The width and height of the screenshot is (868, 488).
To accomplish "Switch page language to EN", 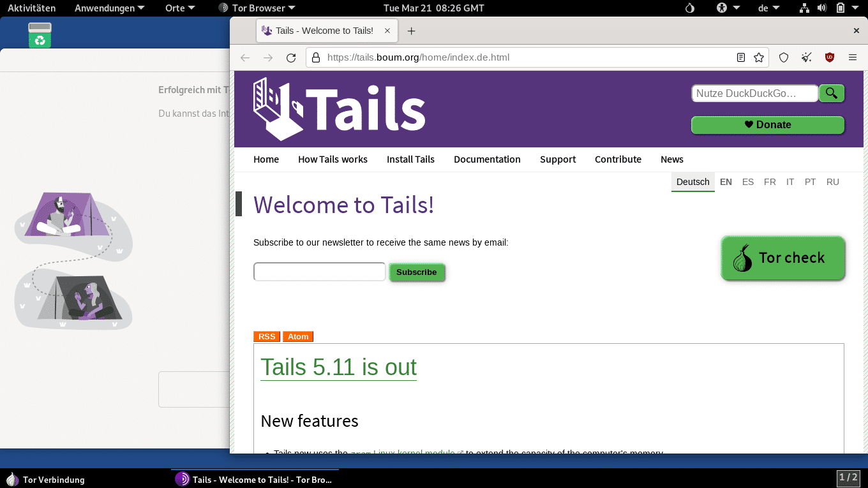I will (726, 182).
